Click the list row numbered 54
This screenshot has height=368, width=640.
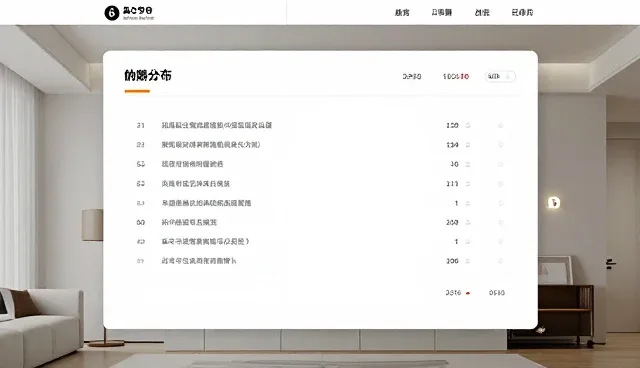pos(320,164)
